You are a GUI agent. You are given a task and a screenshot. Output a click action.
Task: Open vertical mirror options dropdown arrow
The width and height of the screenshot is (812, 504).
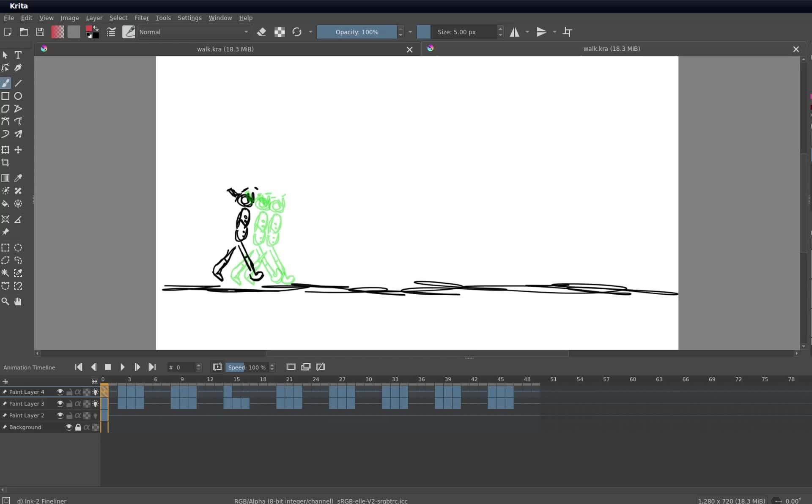coord(555,32)
